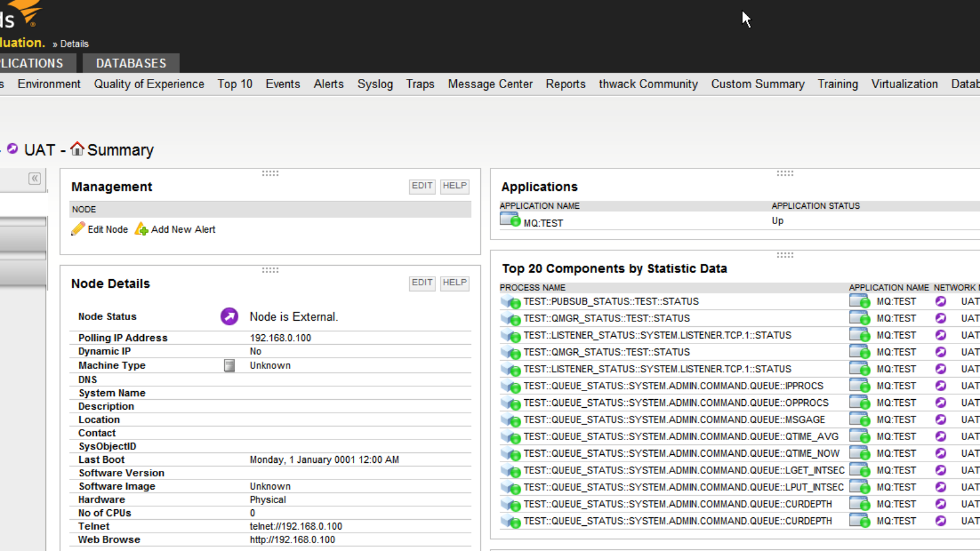Click purple node icon in PUBSUB_STATUS row
The image size is (980, 551).
(941, 301)
